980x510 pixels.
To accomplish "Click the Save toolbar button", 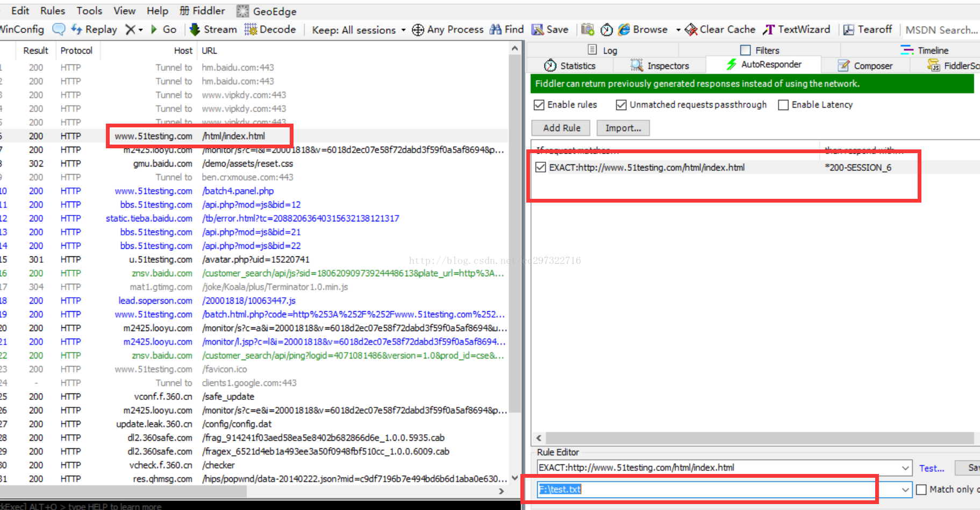I will point(550,30).
